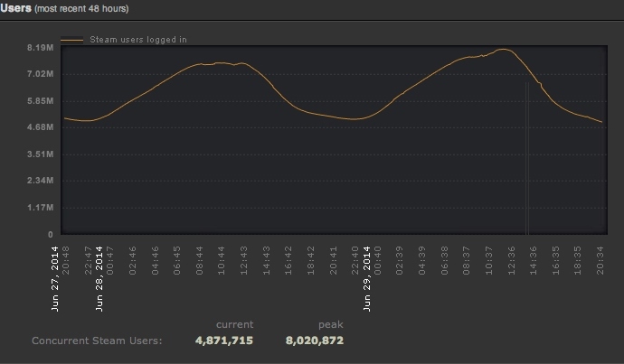Click the "Concurrent Steam Users:" label
Viewport: 624px width, 364px height.
pyautogui.click(x=97, y=341)
